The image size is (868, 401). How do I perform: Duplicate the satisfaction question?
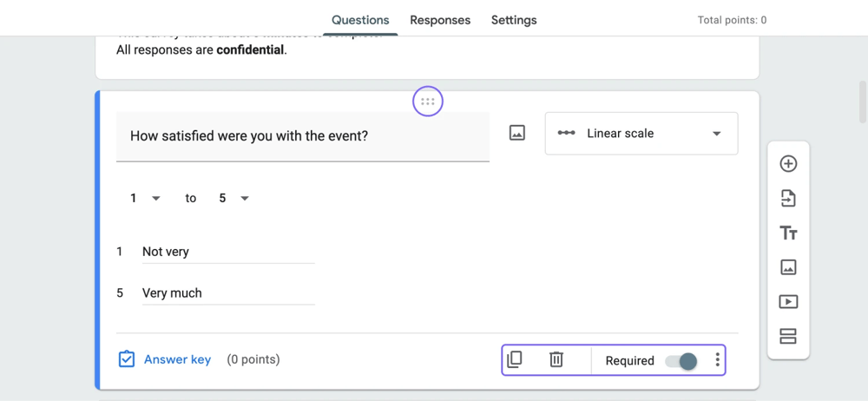pyautogui.click(x=515, y=359)
